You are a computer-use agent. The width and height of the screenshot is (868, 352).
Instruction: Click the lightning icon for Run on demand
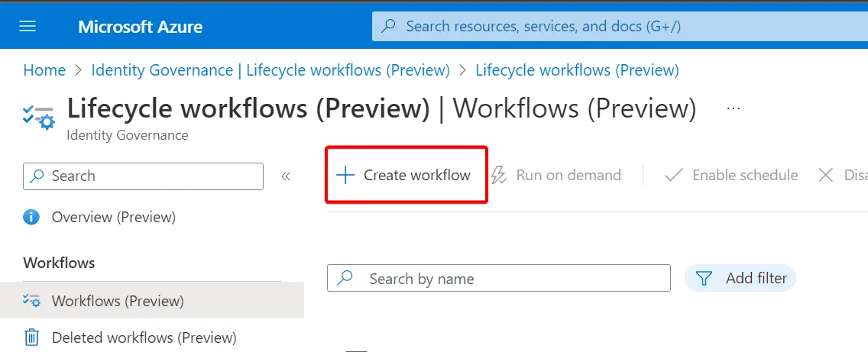499,176
